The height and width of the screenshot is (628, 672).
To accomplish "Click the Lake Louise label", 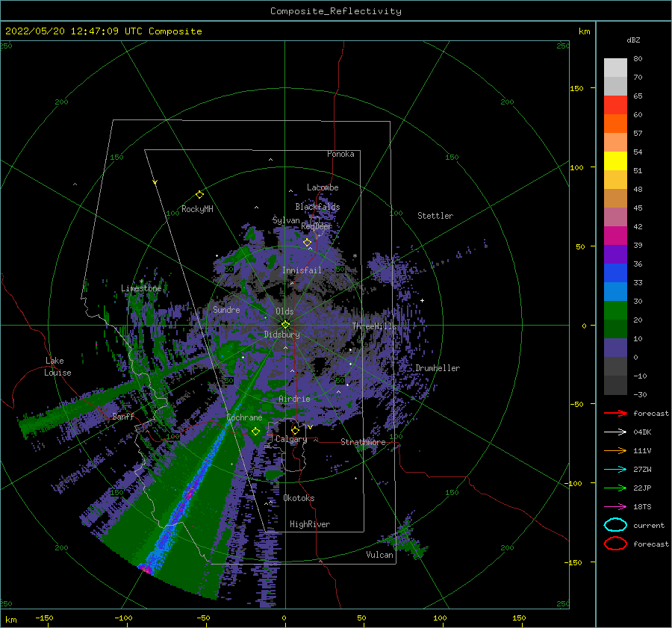I will tap(57, 367).
